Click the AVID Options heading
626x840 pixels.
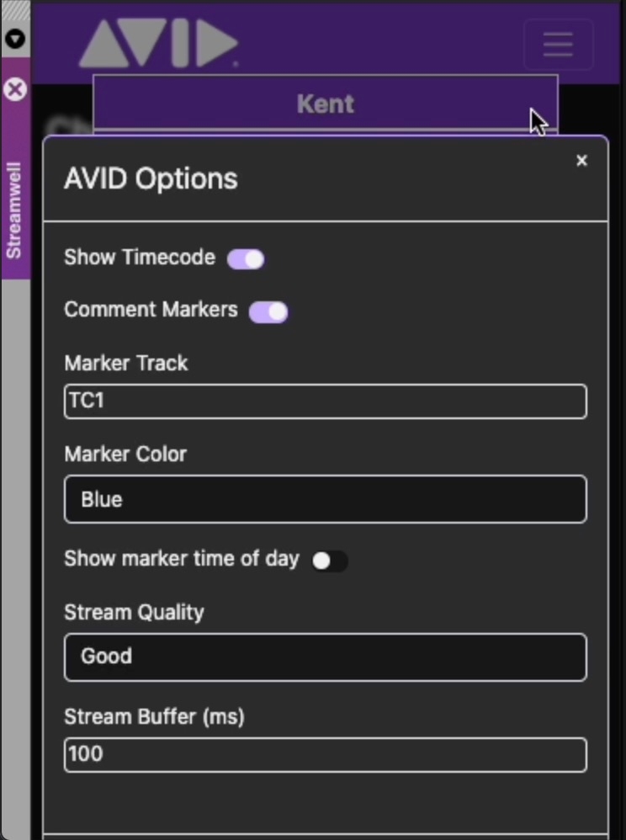(x=151, y=178)
